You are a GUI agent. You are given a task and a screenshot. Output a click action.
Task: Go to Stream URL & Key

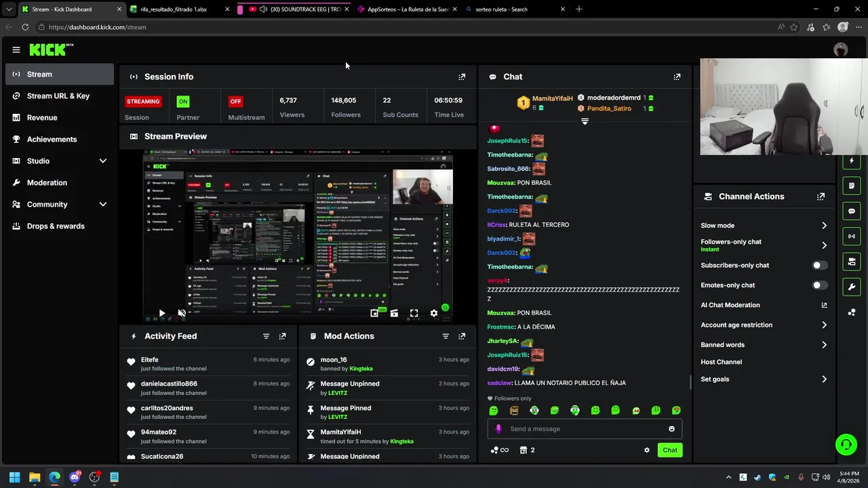(60, 96)
